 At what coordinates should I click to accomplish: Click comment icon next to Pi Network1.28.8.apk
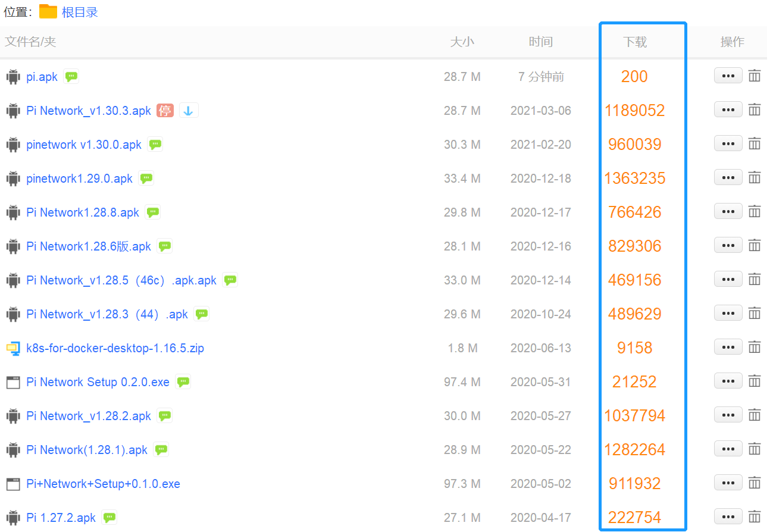click(153, 212)
